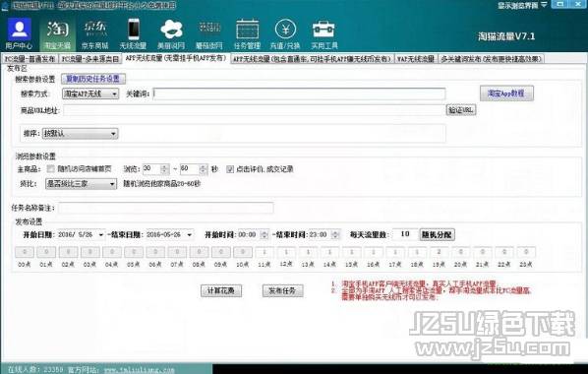Select the 淘宝天猫 platform icon
The width and height of the screenshot is (588, 374).
tap(57, 33)
